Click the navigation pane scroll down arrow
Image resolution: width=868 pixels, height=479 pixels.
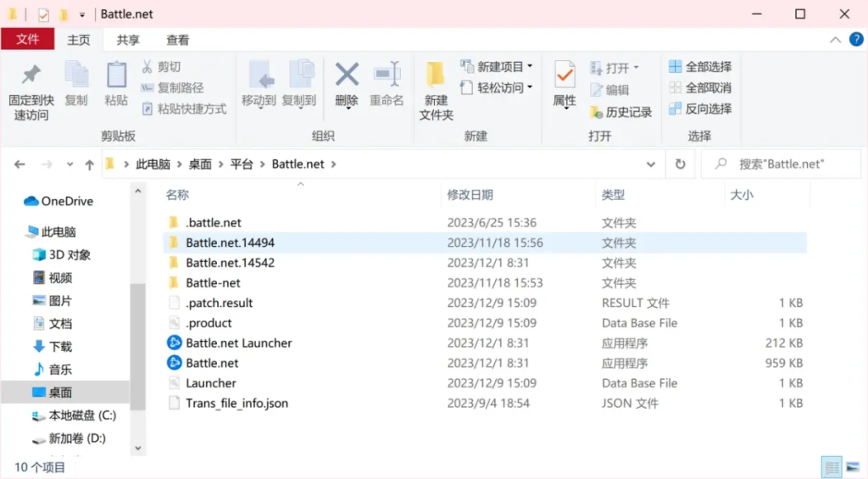coord(138,448)
